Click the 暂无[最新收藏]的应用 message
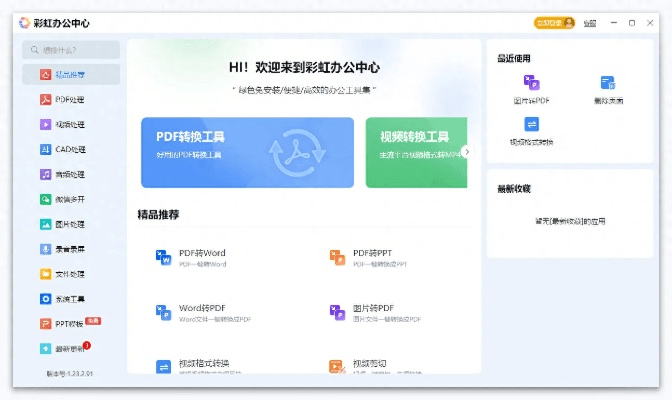 point(570,221)
